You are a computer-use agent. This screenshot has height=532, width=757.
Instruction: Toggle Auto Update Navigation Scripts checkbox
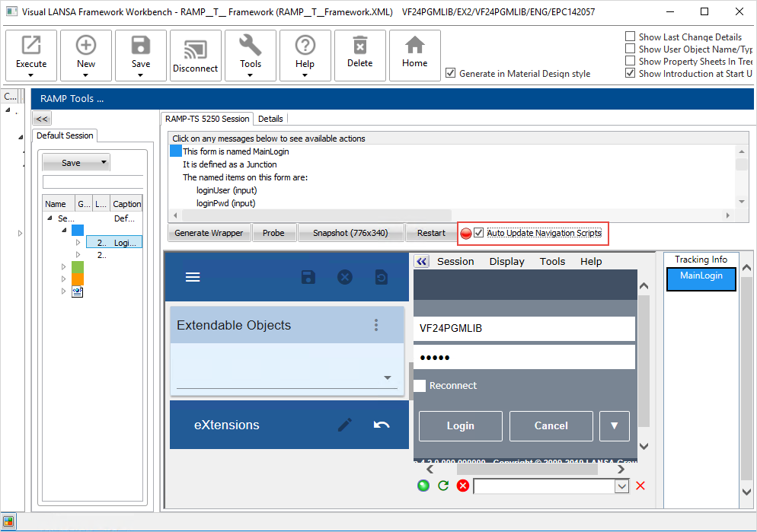(479, 233)
